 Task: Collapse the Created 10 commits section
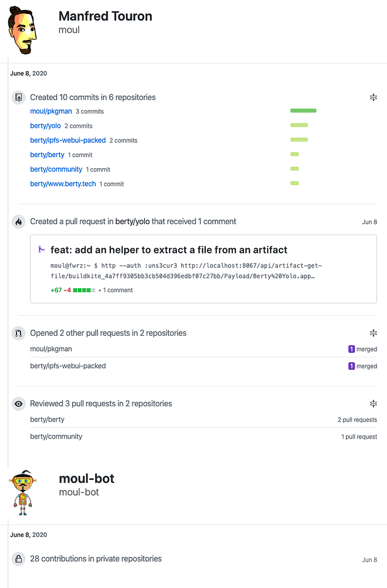(373, 98)
